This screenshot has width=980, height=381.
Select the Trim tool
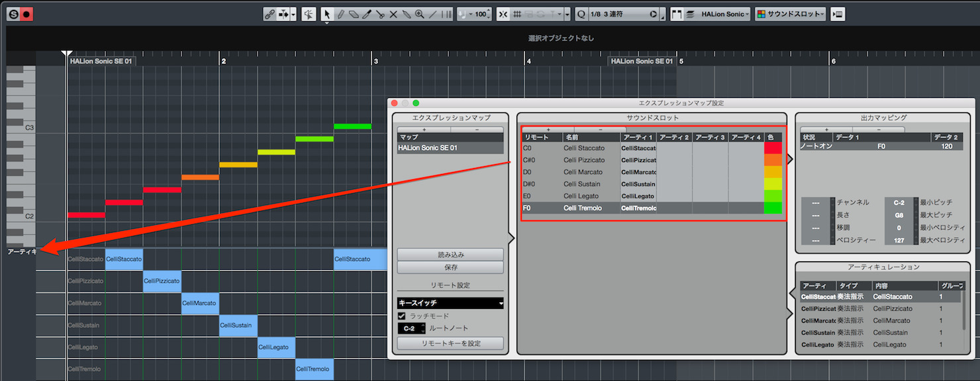click(367, 14)
